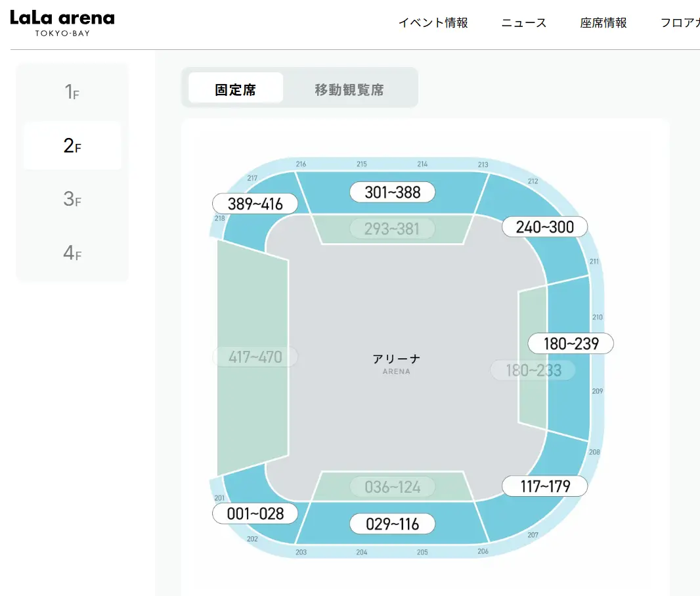
Task: Click the LaLa arena TOKYO-BAY logo
Action: point(62,23)
